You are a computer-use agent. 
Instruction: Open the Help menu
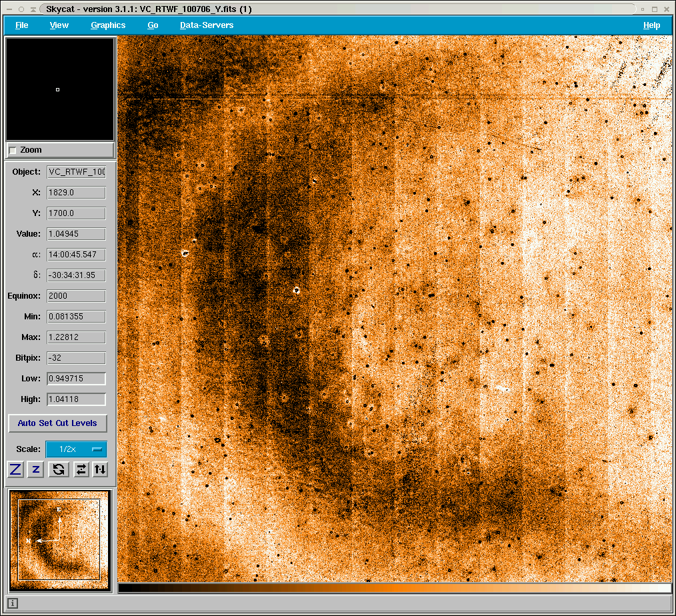click(651, 25)
